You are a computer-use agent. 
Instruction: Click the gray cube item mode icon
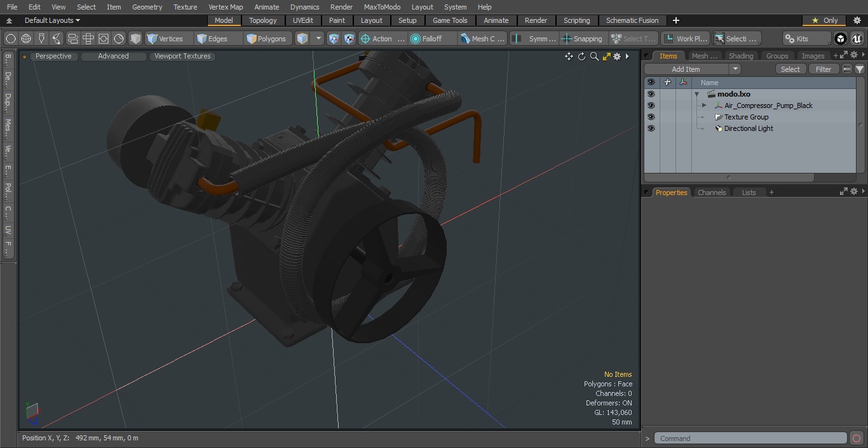point(135,39)
